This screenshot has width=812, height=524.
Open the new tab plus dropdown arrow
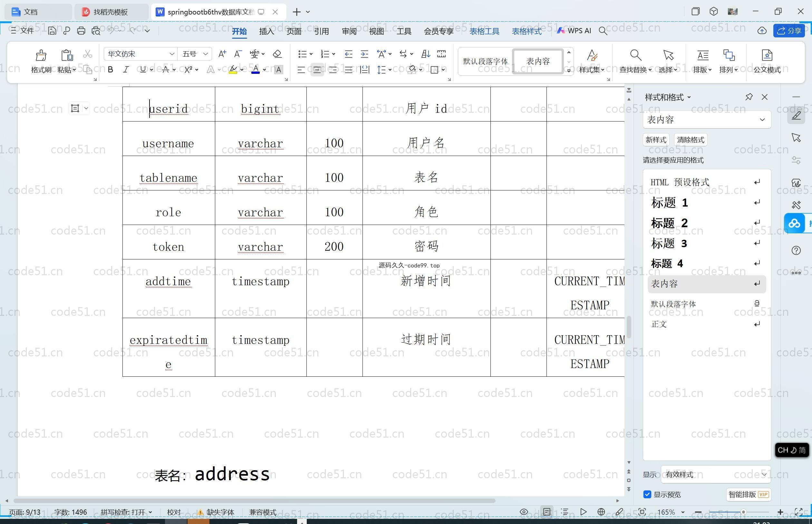click(308, 12)
